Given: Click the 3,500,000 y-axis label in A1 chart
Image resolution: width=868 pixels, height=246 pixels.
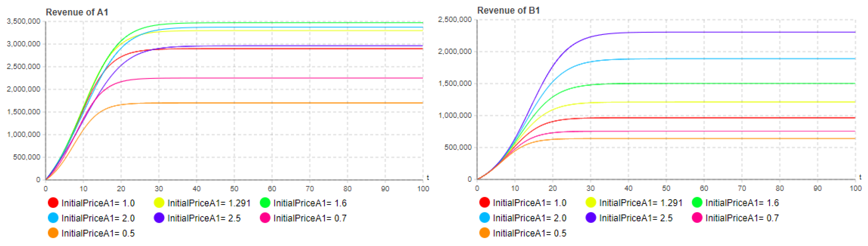Looking at the screenshot, I should pos(23,21).
